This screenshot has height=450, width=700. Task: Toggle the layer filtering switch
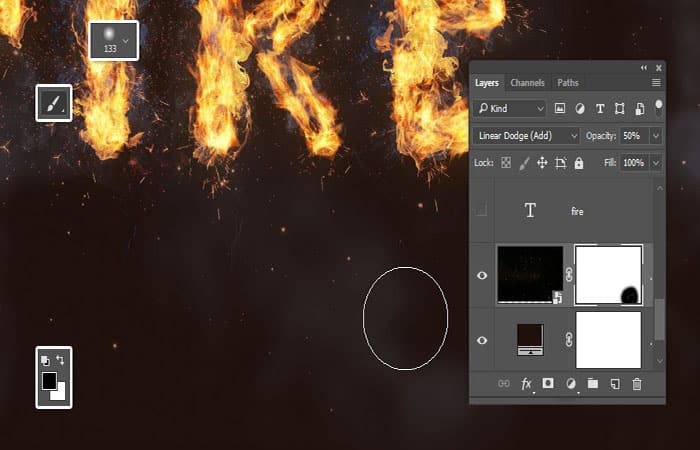coord(658,108)
